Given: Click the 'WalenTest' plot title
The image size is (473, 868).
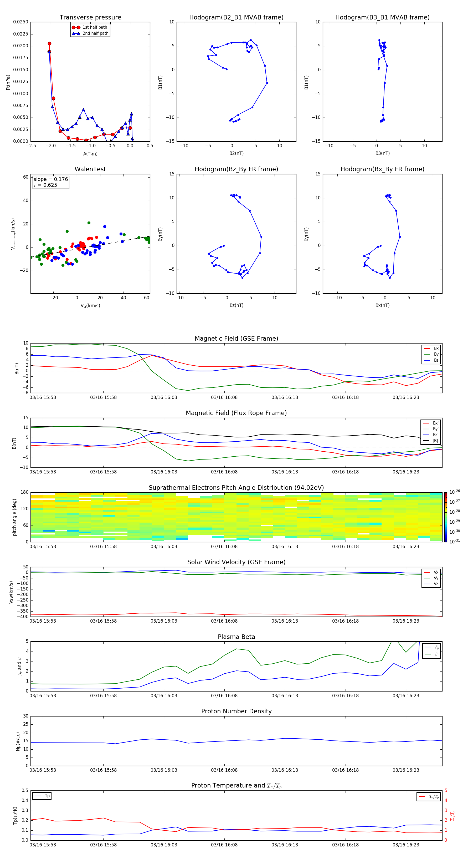Looking at the screenshot, I should 90,169.
